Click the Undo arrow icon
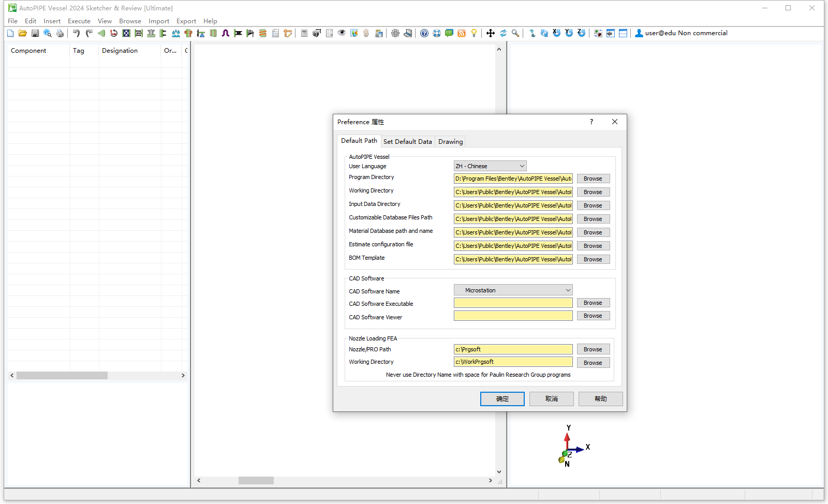 tap(76, 33)
